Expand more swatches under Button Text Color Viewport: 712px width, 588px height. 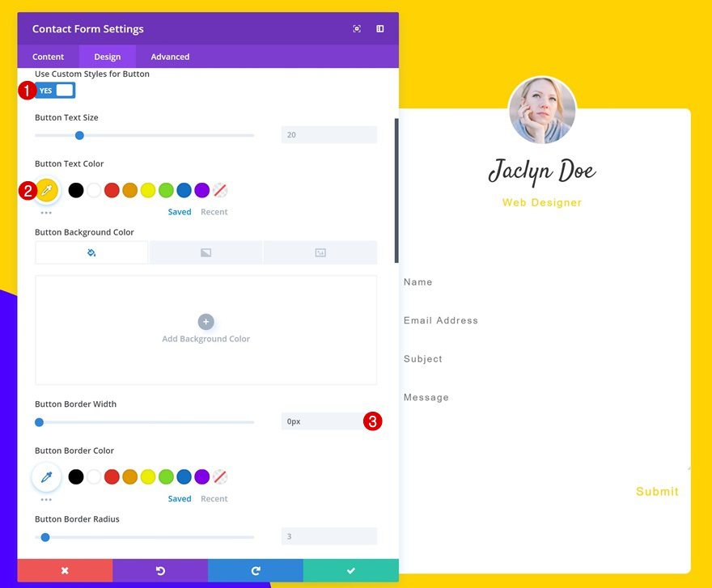(x=46, y=211)
